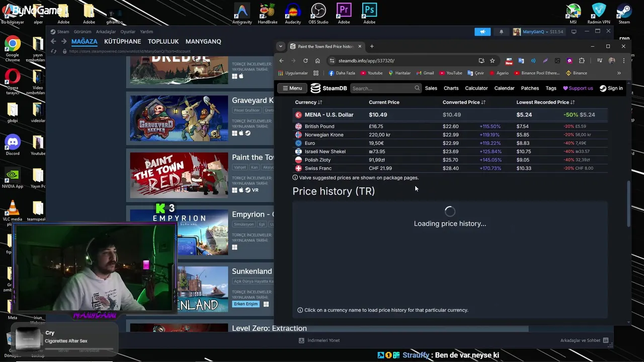Open the Calendar page on SteamDB
The image size is (644, 362).
pos(504,88)
